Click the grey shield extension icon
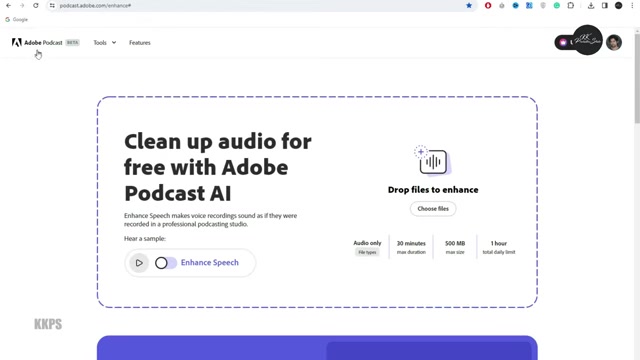The image size is (640, 360). pos(543,6)
